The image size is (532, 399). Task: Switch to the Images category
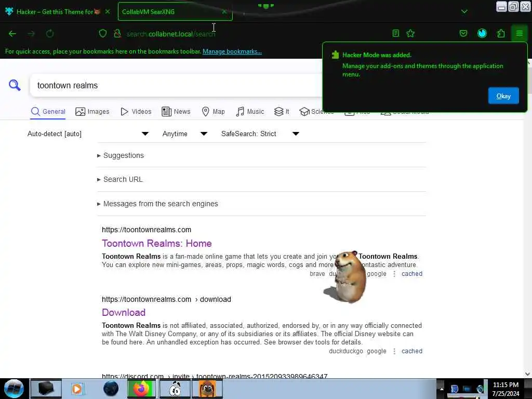tap(92, 112)
